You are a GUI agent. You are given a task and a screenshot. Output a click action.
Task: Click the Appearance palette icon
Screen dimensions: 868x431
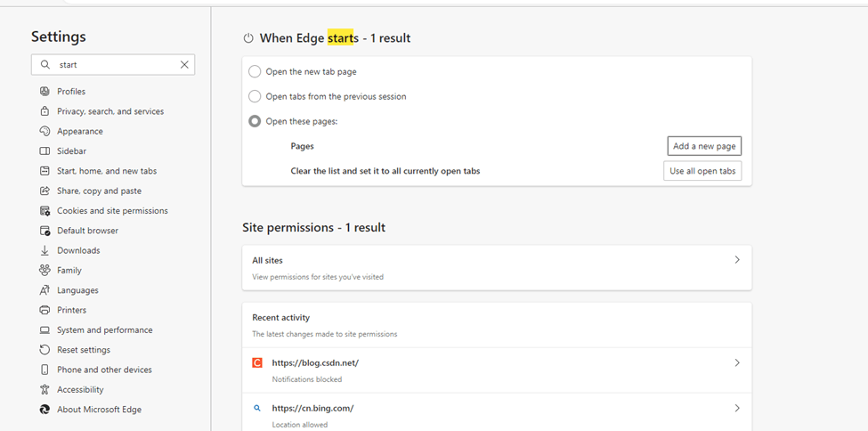pyautogui.click(x=45, y=131)
